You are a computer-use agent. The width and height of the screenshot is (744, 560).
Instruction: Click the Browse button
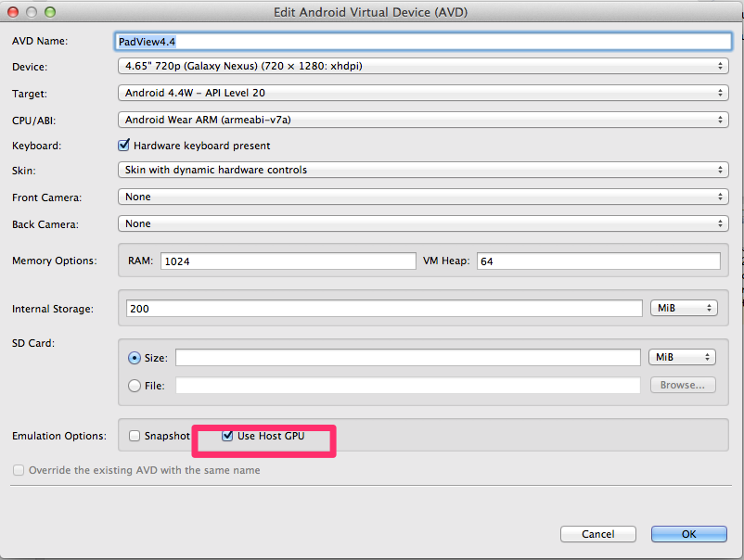coord(683,385)
